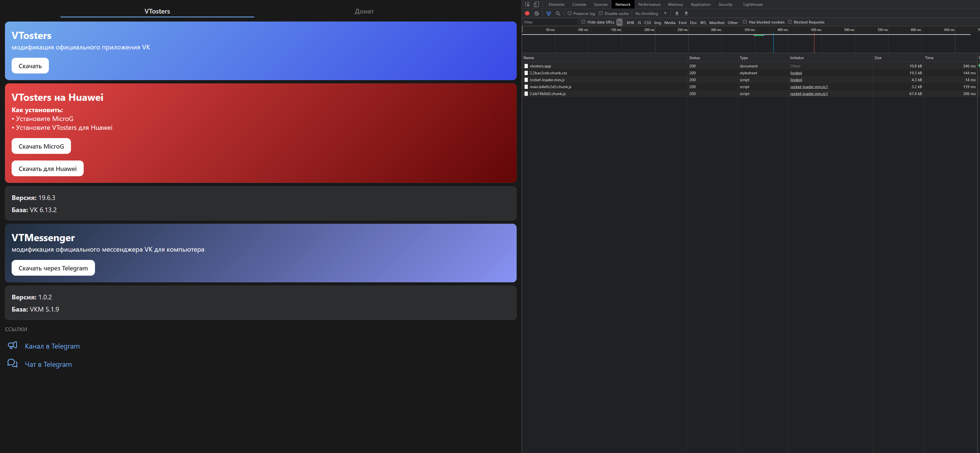Filter requests by Doc type
This screenshot has width=980, height=453.
pos(694,22)
